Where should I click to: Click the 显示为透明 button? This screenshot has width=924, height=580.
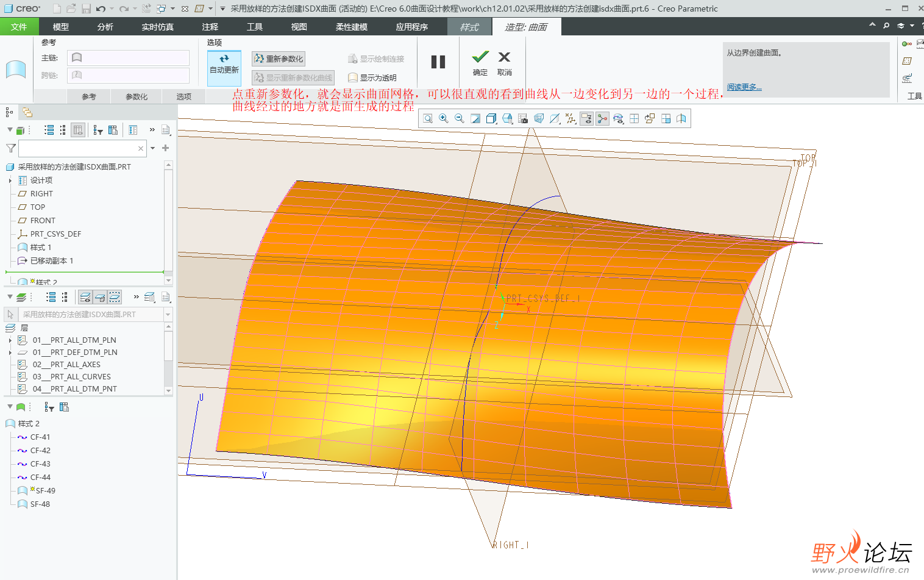coord(372,77)
